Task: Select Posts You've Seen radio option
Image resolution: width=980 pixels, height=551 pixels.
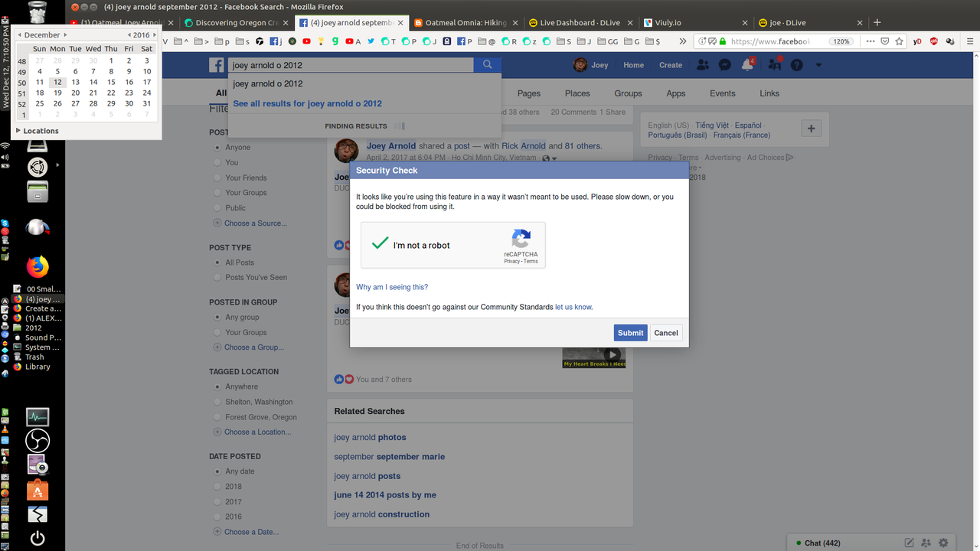Action: point(218,277)
